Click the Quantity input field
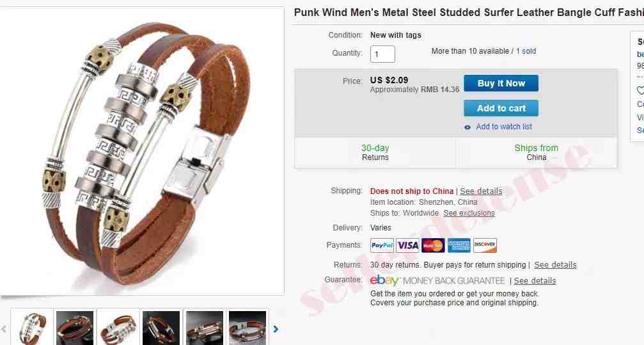 click(382, 54)
